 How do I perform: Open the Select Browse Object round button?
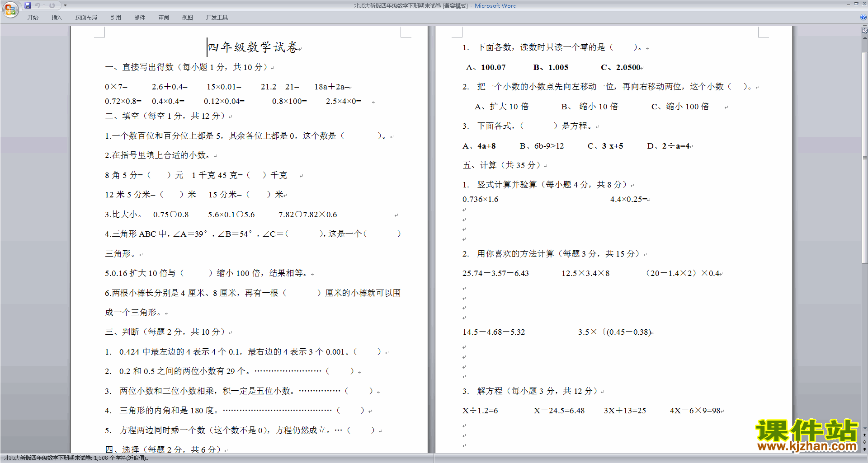click(864, 442)
